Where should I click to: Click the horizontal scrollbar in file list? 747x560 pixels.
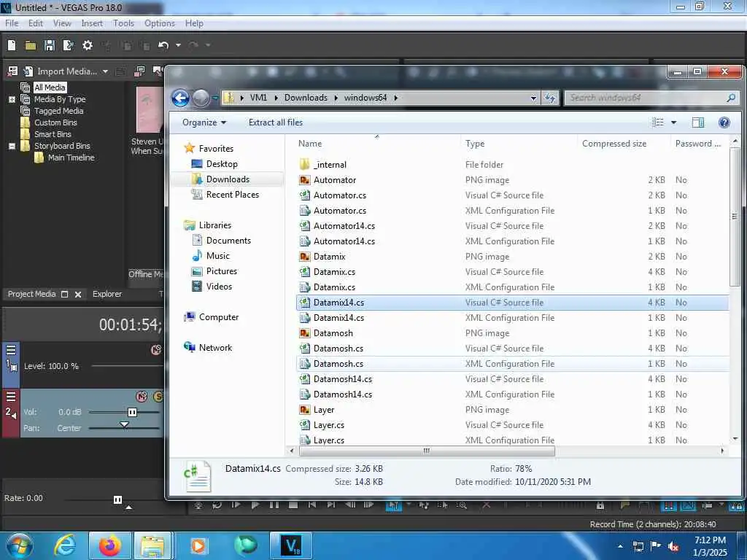tap(427, 451)
